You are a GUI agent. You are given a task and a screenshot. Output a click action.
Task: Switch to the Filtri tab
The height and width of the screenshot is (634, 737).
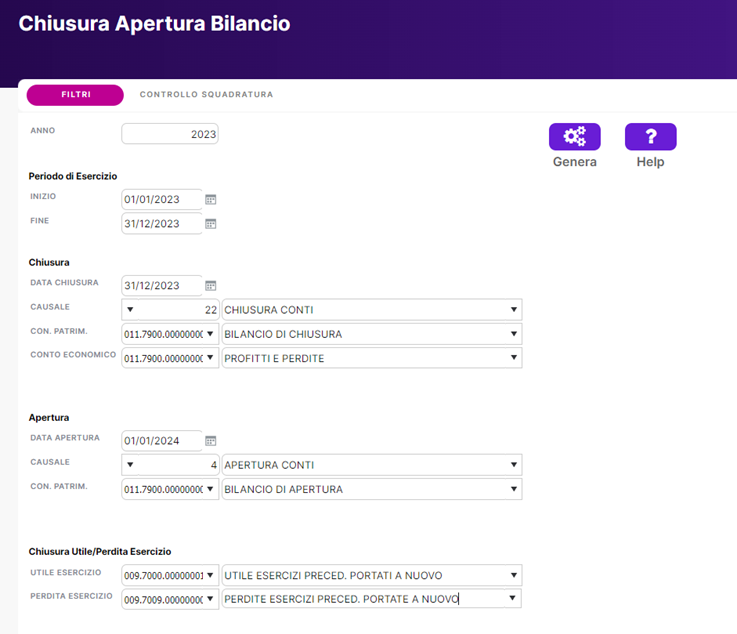pyautogui.click(x=75, y=95)
